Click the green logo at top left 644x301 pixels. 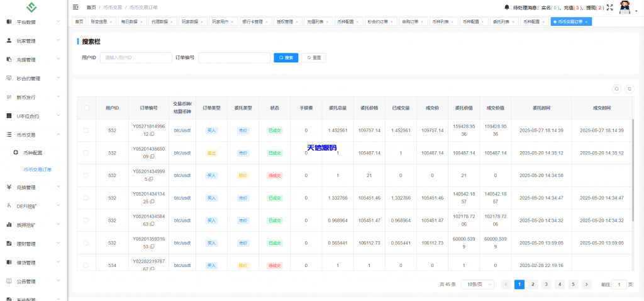click(x=31, y=7)
